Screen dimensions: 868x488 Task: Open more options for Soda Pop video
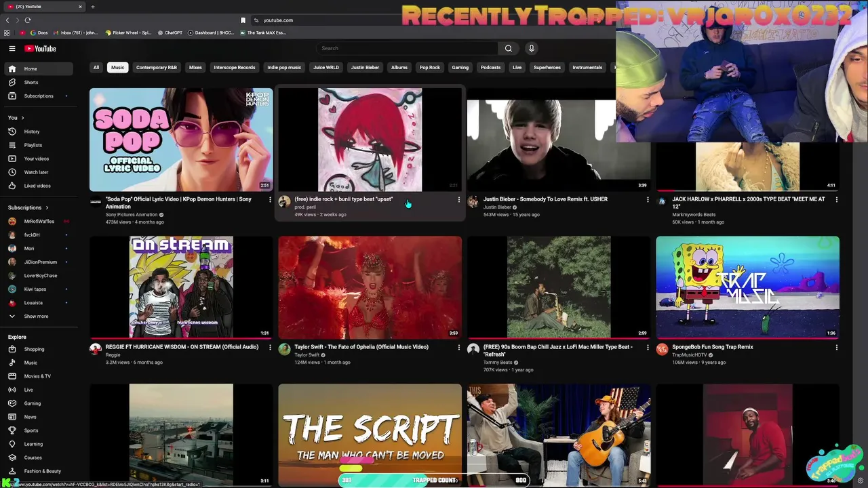click(x=270, y=200)
